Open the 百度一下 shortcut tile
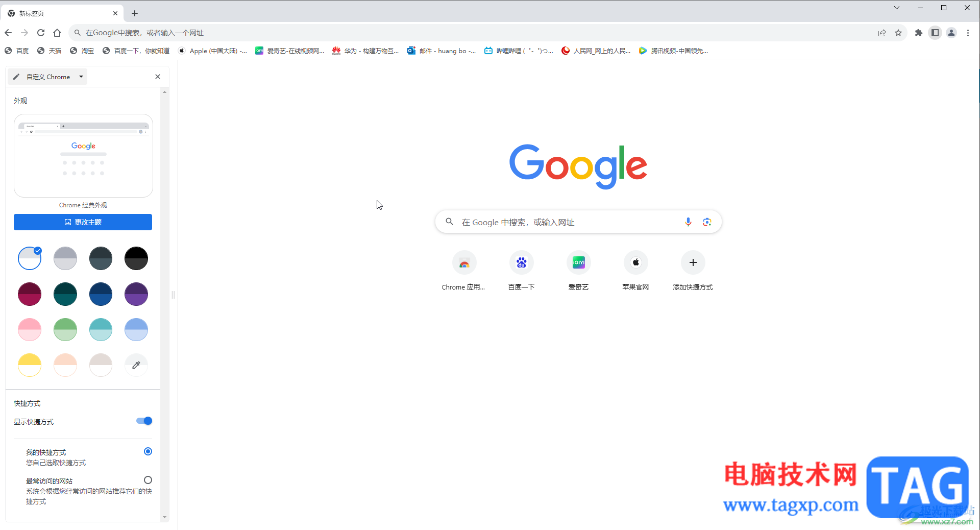 click(521, 271)
